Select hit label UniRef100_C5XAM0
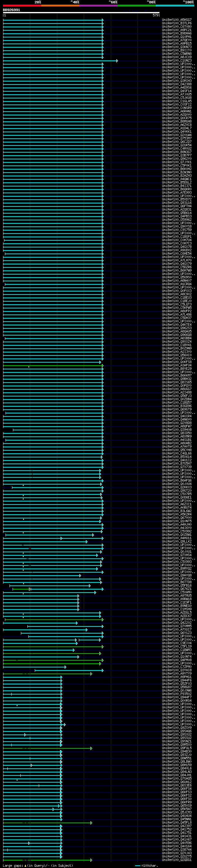197x868 pixels. pyautogui.click(x=177, y=592)
